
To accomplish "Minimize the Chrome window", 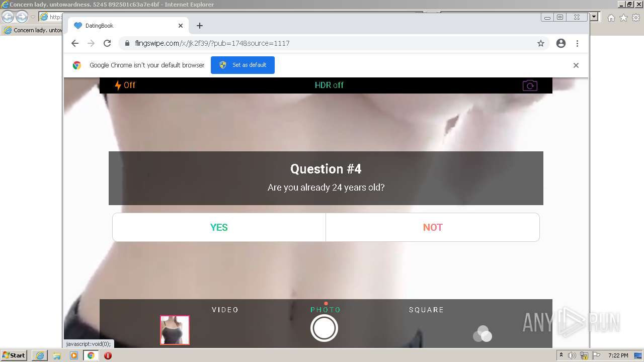I will 547,17.
